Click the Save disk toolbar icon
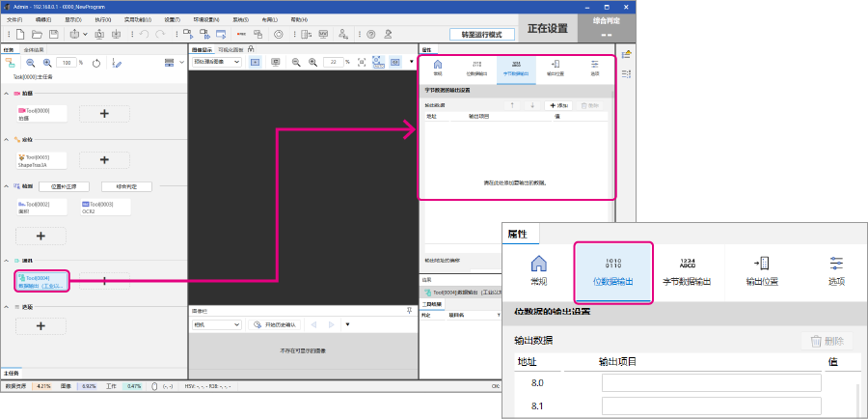 click(x=55, y=35)
